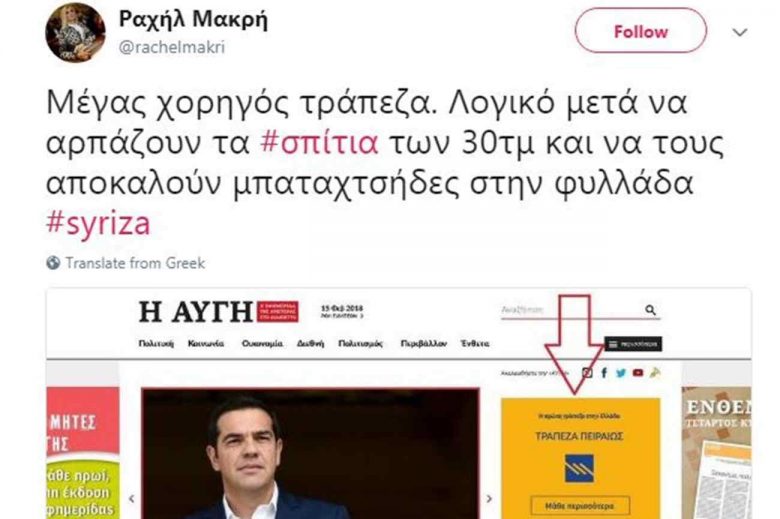The height and width of the screenshot is (519, 780).
Task: Open the YouTube icon on Η ΑΥΓΗ
Action: (638, 372)
